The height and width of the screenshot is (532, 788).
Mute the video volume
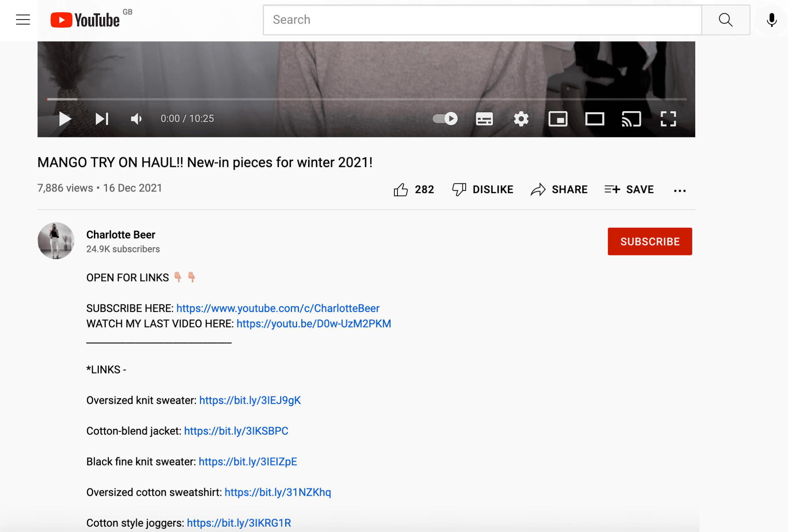[136, 119]
